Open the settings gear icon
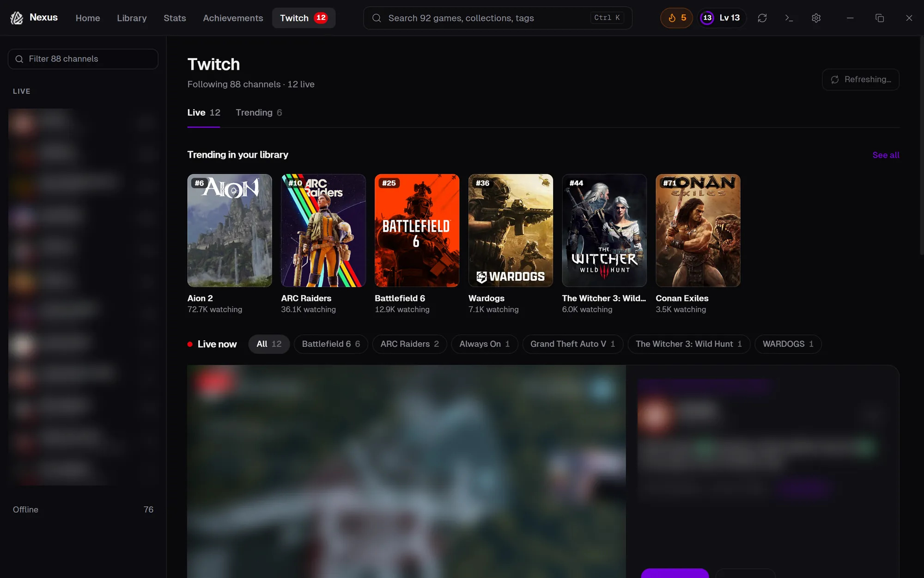The image size is (924, 578). 816,18
